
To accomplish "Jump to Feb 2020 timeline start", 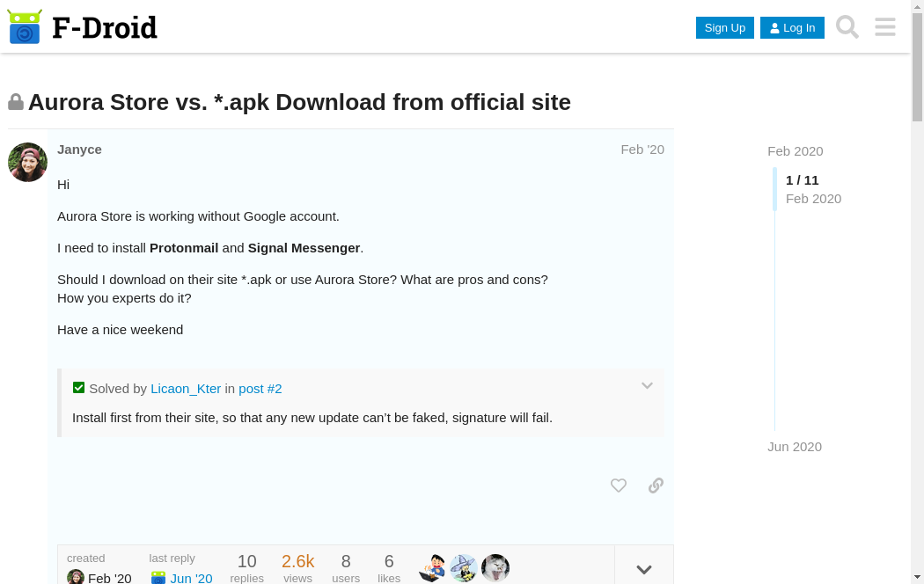I will click(x=795, y=151).
